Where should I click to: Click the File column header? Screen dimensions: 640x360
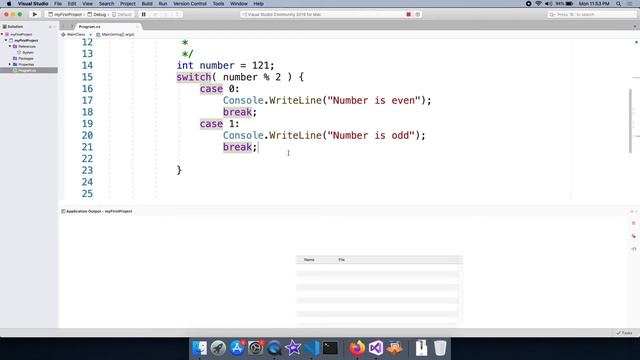342,260
